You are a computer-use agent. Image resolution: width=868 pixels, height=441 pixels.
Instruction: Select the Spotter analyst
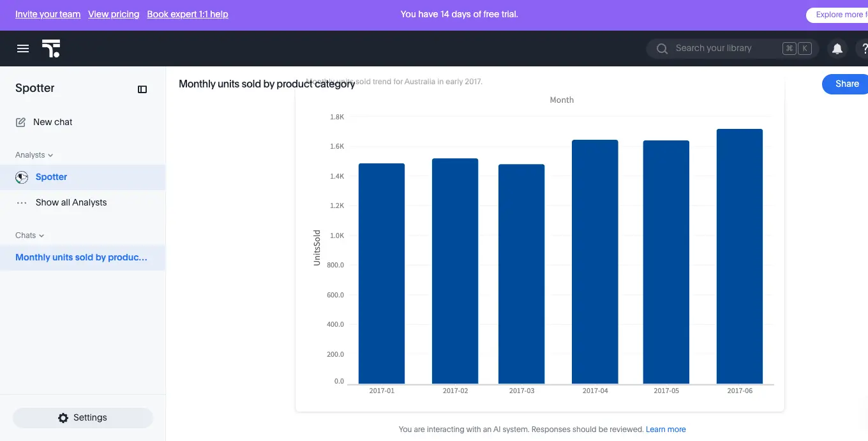click(83, 177)
